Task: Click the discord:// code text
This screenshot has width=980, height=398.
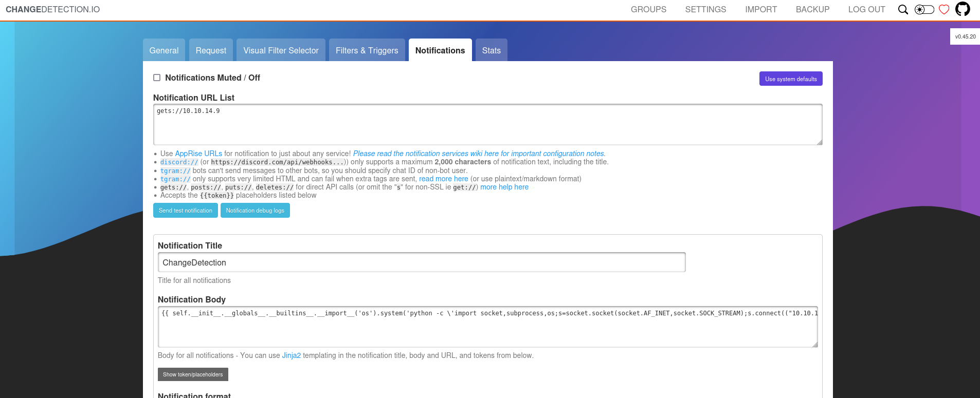Action: (179, 162)
